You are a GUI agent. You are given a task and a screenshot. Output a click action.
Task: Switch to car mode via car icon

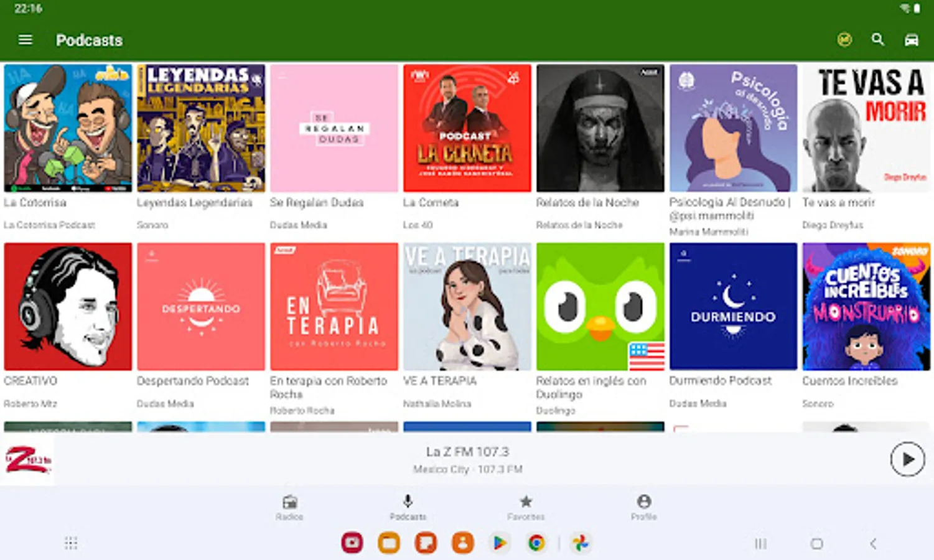click(x=912, y=40)
